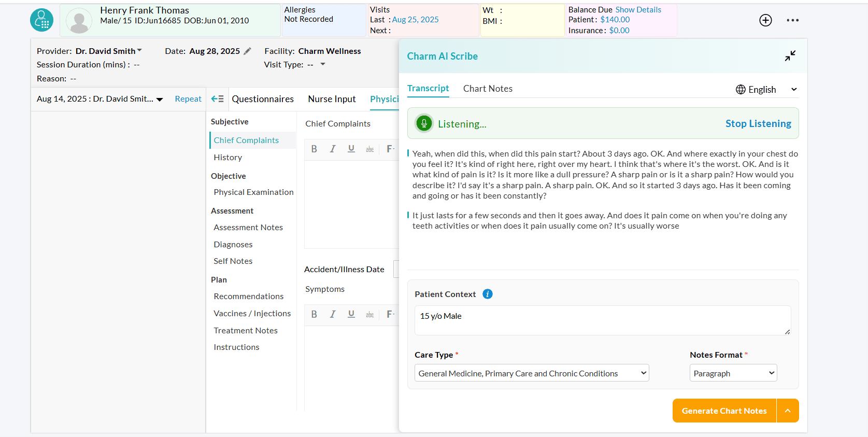Open last visit Aug 25, 2025 link

click(x=415, y=20)
